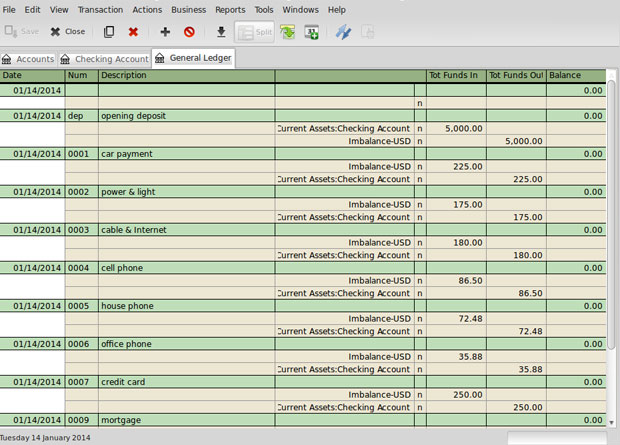Open the Tools menu

pyautogui.click(x=264, y=9)
